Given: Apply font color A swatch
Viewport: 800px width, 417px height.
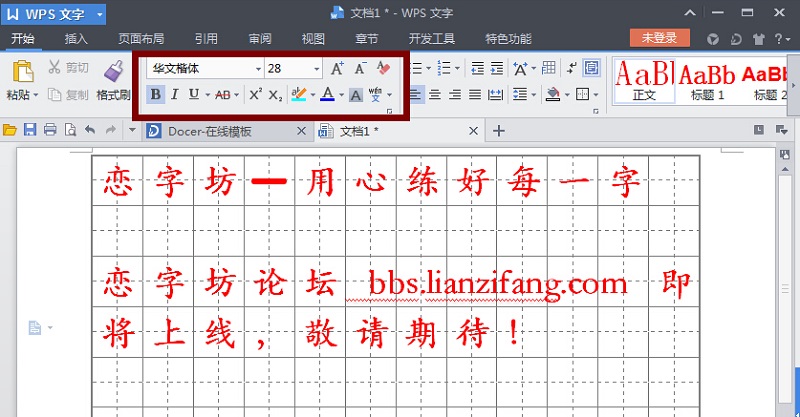Looking at the screenshot, I should tap(328, 94).
